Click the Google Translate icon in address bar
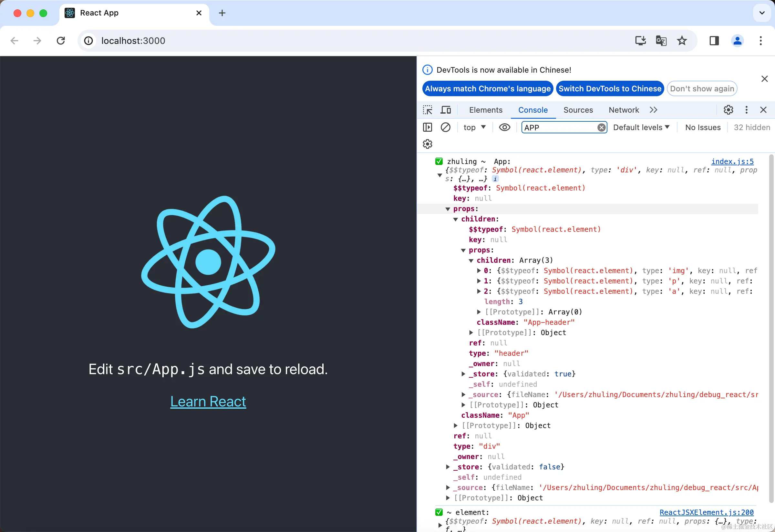This screenshot has width=775, height=532. point(661,41)
